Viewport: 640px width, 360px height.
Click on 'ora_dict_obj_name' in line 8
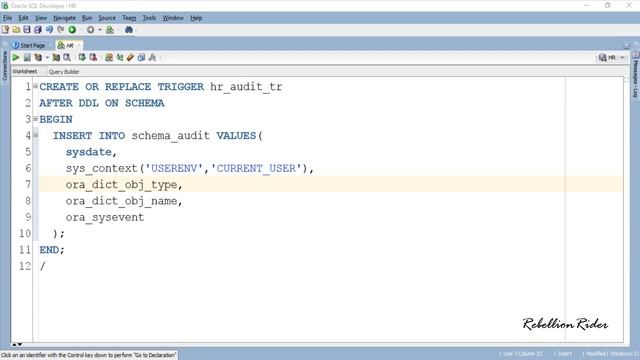[122, 201]
